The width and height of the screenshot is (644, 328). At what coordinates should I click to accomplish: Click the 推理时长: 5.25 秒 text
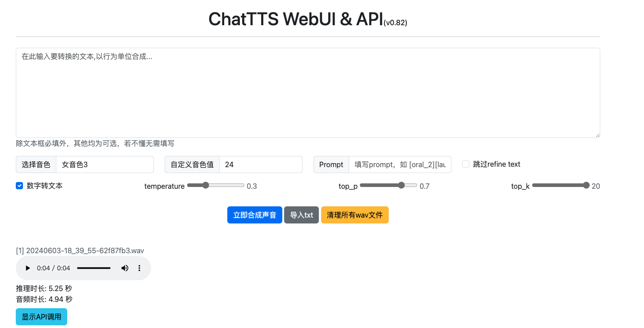click(x=44, y=288)
